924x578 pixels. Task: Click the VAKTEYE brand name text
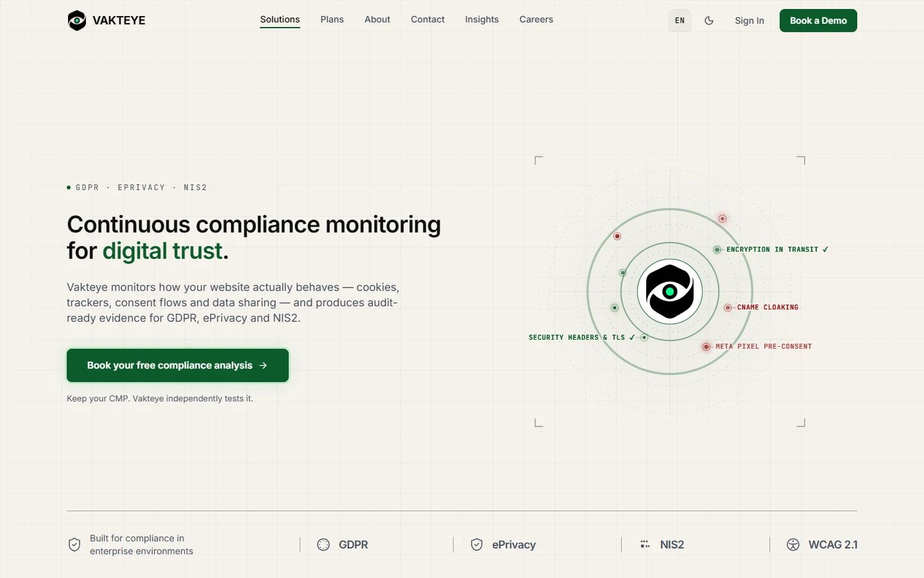click(x=119, y=21)
